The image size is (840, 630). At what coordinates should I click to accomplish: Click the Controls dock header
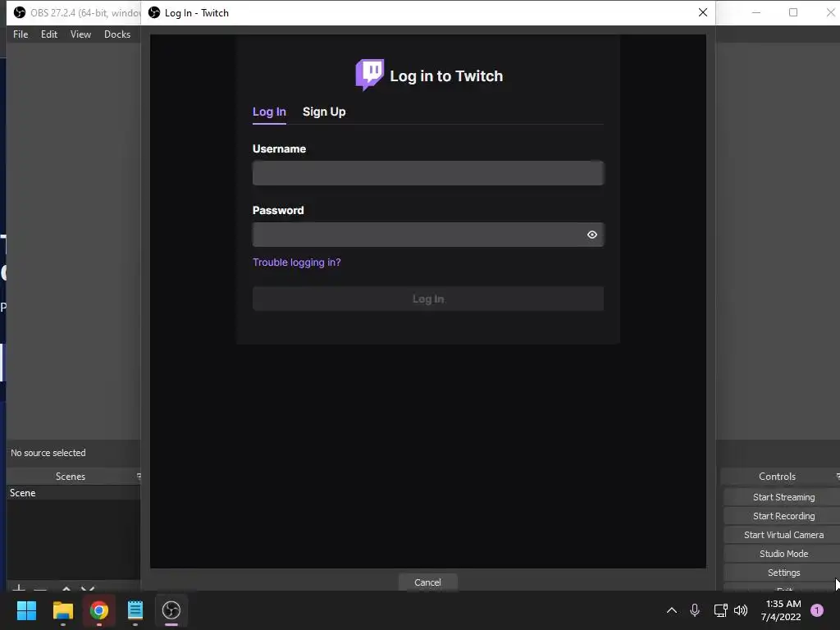click(x=778, y=477)
